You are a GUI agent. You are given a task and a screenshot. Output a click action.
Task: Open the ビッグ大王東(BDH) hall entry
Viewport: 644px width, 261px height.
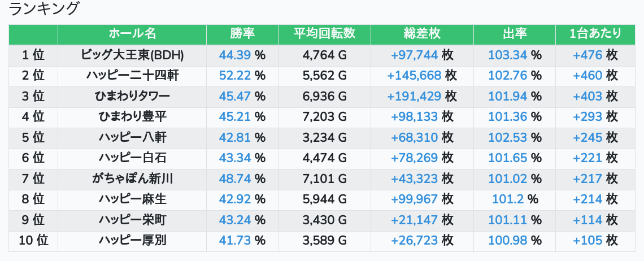pyautogui.click(x=132, y=55)
